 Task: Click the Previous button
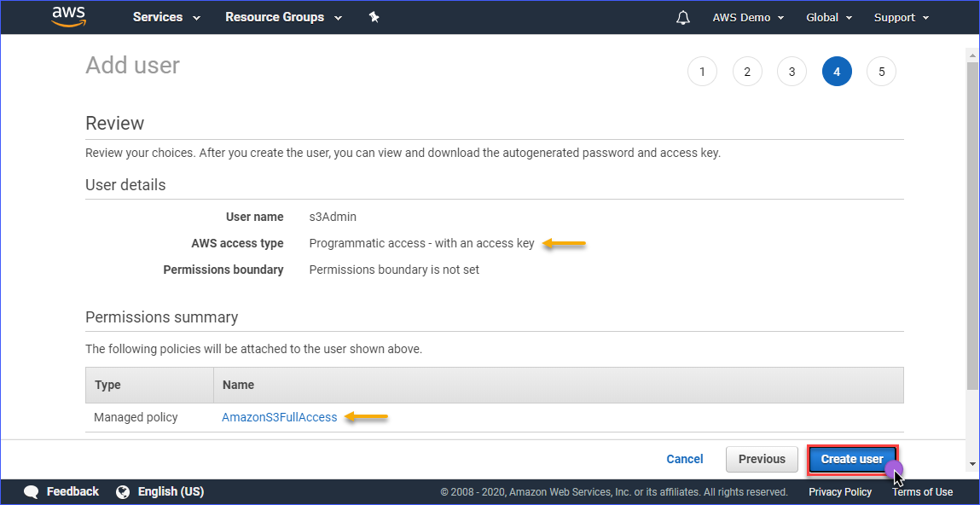[761, 459]
